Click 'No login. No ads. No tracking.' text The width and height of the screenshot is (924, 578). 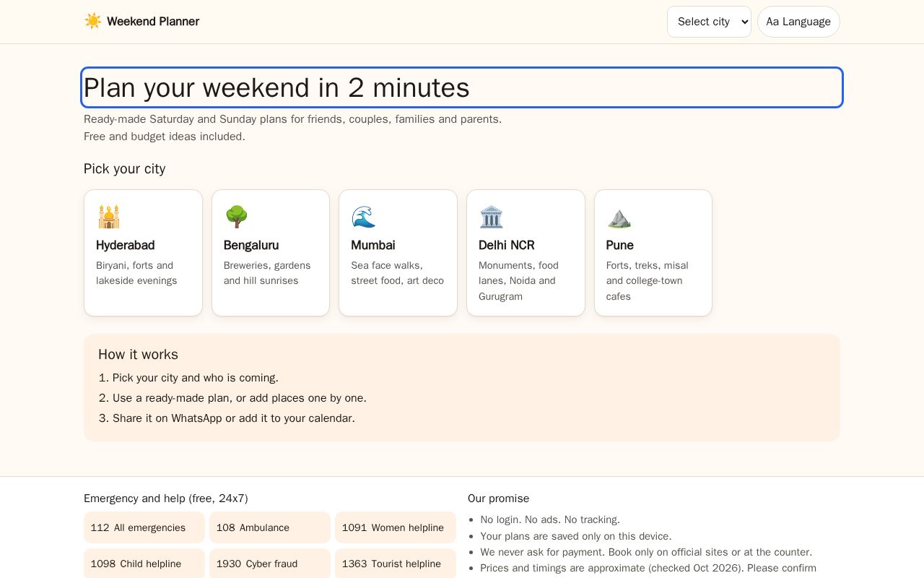(551, 519)
